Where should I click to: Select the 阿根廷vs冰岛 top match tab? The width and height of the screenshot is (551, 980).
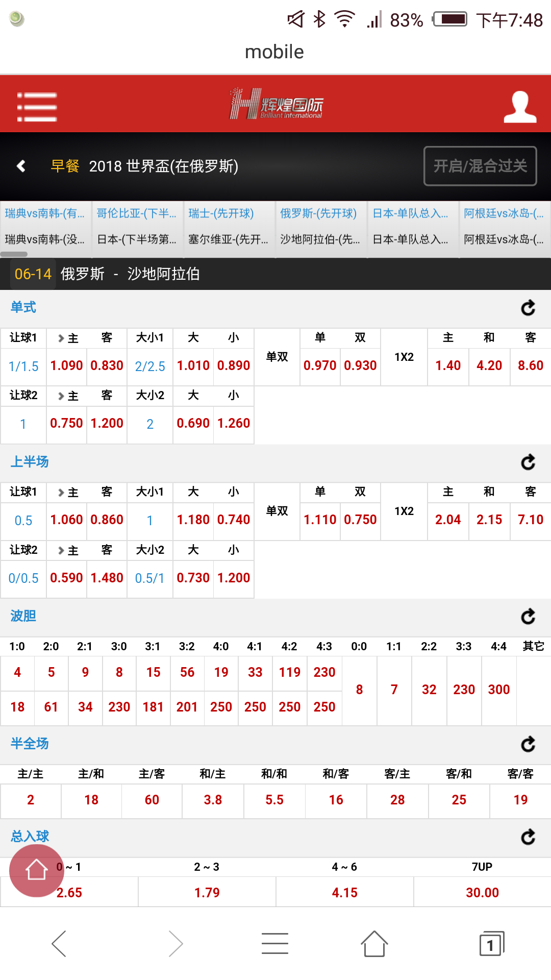pos(504,213)
